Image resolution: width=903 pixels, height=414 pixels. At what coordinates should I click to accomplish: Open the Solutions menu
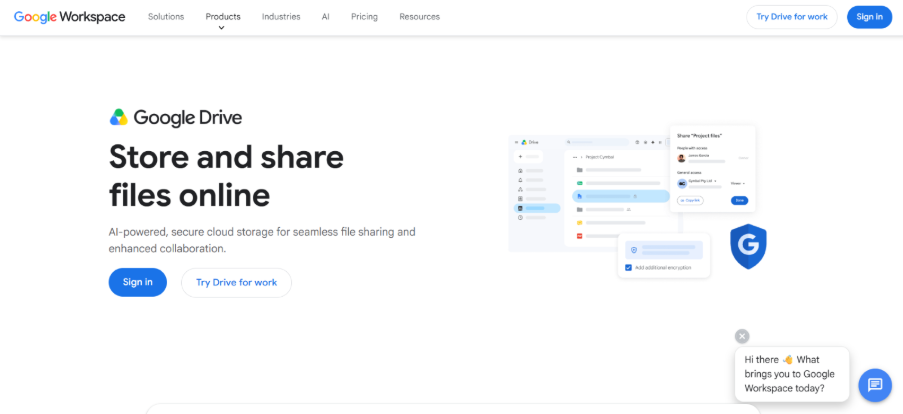[166, 17]
